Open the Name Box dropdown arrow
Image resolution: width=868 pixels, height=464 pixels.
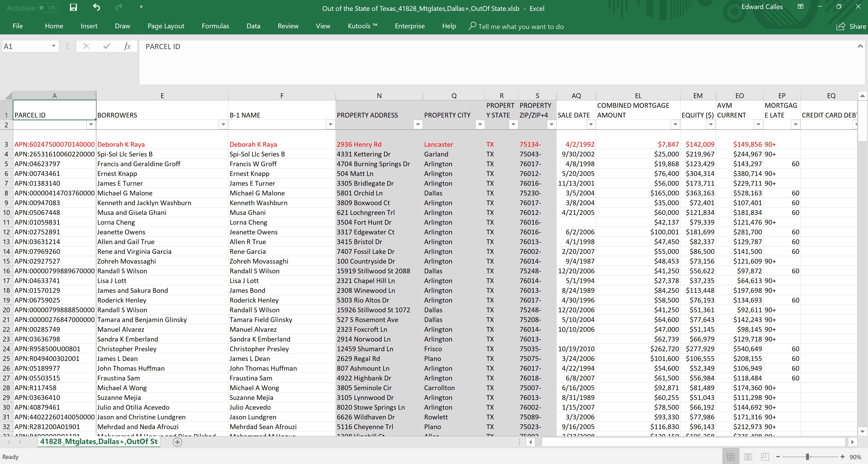pos(53,46)
